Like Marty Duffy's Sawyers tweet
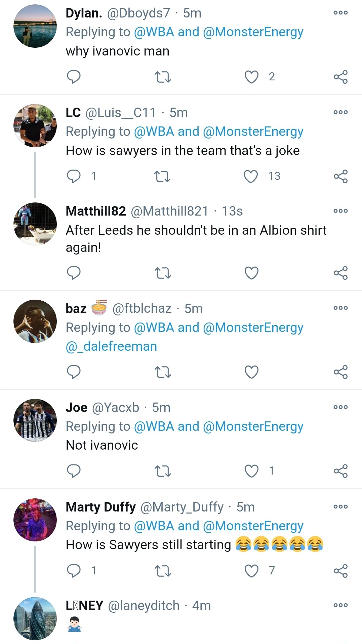The width and height of the screenshot is (362, 644). pyautogui.click(x=251, y=571)
